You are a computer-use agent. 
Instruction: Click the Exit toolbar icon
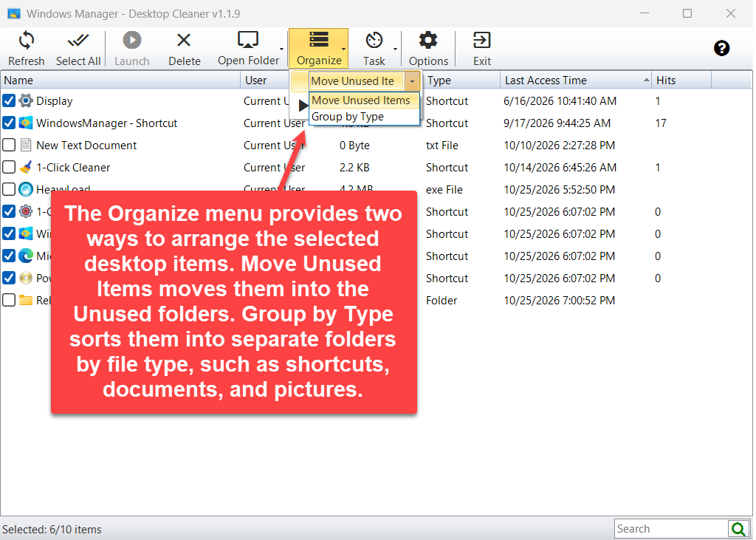click(x=481, y=41)
